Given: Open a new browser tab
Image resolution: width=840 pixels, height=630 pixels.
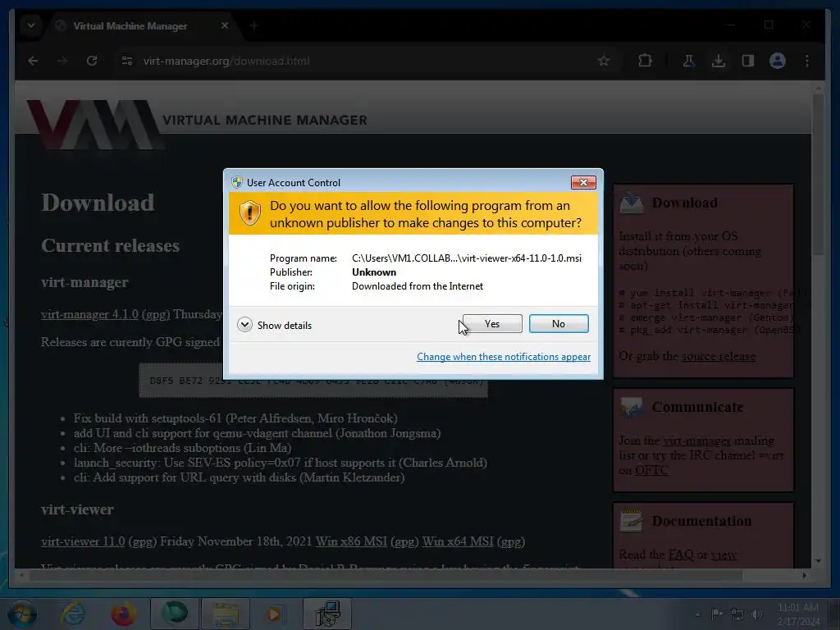Looking at the screenshot, I should [254, 25].
